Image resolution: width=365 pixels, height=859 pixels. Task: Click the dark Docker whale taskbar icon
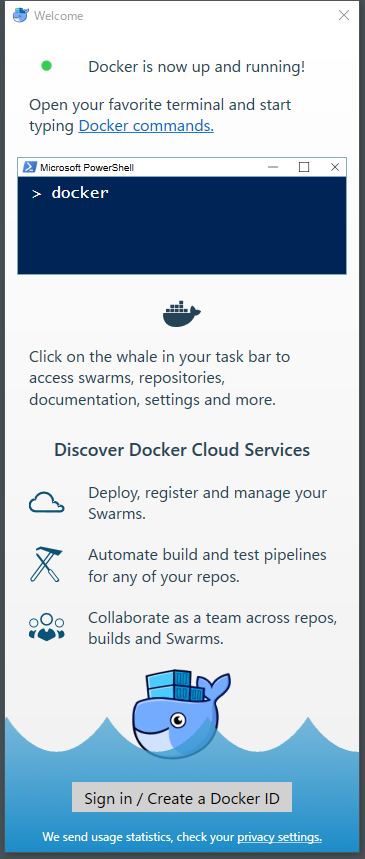[x=182, y=314]
